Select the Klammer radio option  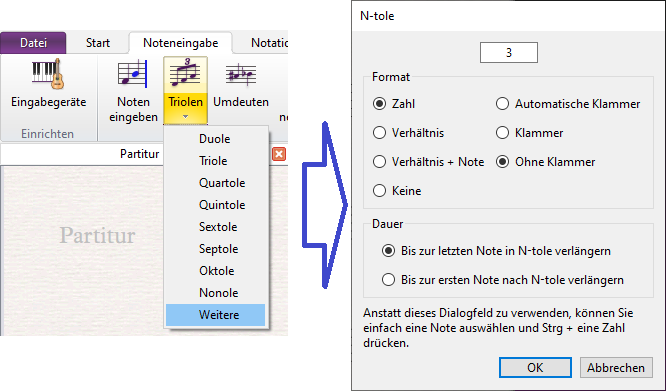502,133
